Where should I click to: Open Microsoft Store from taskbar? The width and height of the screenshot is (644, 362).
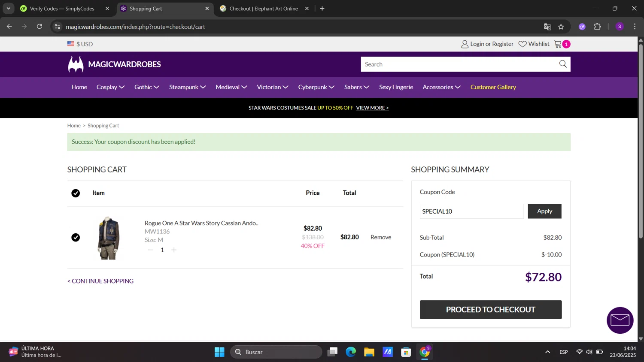(406, 352)
